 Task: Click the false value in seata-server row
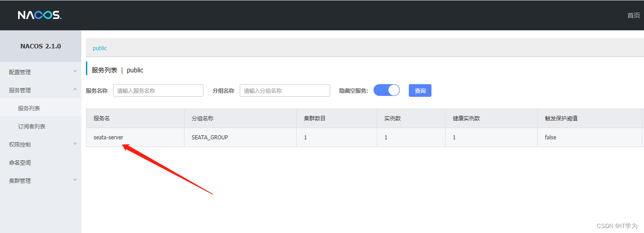coord(550,137)
